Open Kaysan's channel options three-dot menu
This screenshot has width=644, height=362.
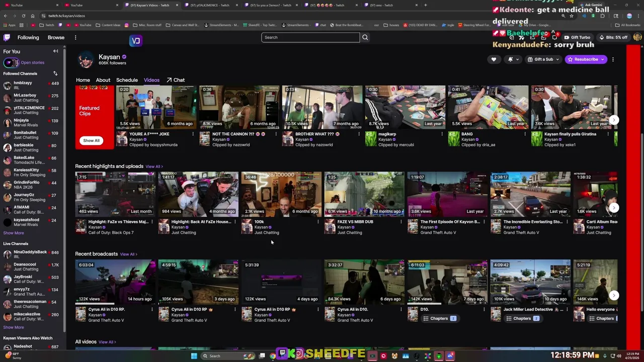613,59
